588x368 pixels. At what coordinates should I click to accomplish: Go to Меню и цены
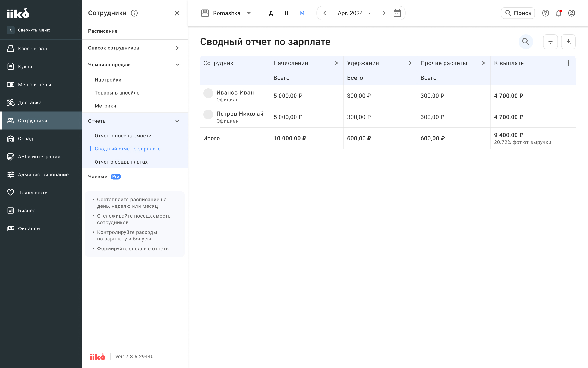coord(41,85)
